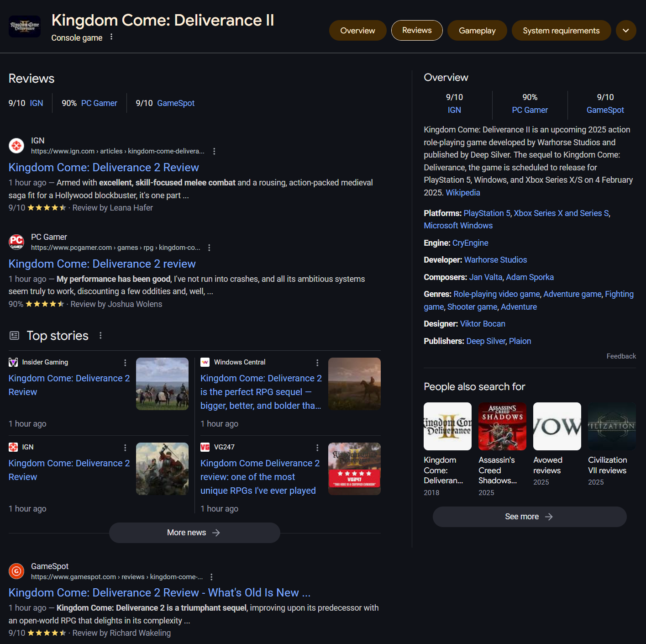Viewport: 646px width, 644px height.
Task: Open PC Gamer link in Overview score panel
Action: pyautogui.click(x=530, y=110)
